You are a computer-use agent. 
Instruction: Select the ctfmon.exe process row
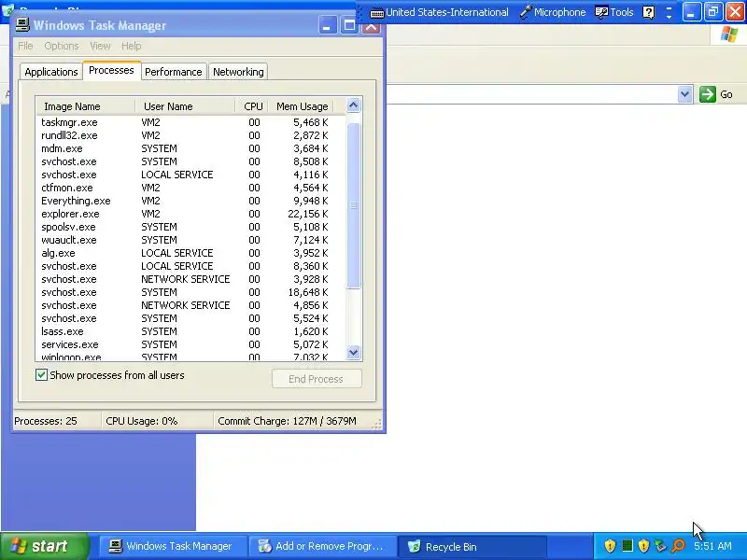click(190, 188)
